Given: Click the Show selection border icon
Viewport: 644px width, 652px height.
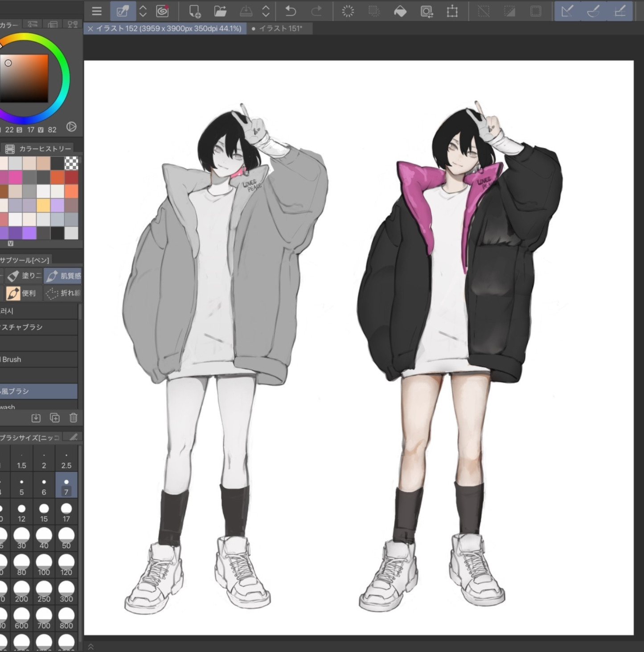Looking at the screenshot, I should (x=536, y=11).
